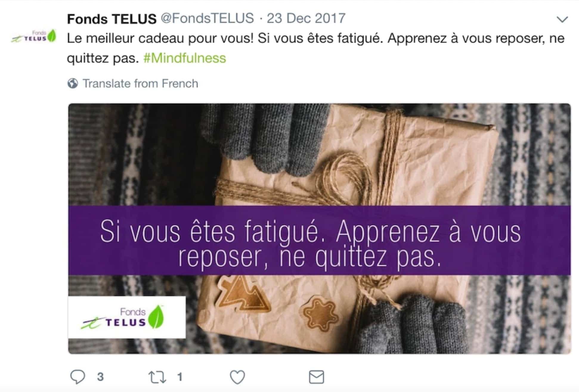This screenshot has width=579, height=392.
Task: Click Translate from French link
Action: [x=140, y=83]
